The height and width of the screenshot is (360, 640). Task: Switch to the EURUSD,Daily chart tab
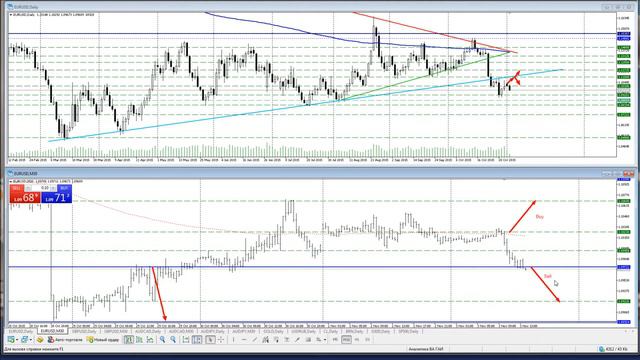coord(21,331)
